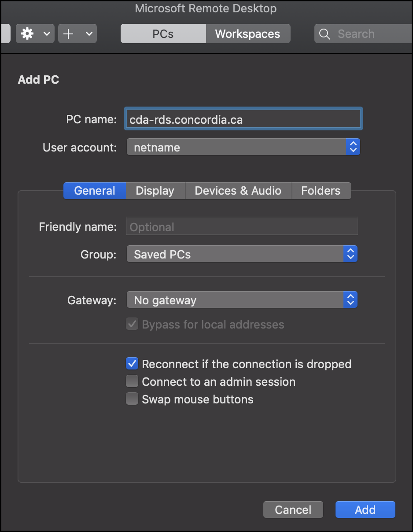Expand the plus button chevron
This screenshot has width=413, height=532.
coord(88,34)
